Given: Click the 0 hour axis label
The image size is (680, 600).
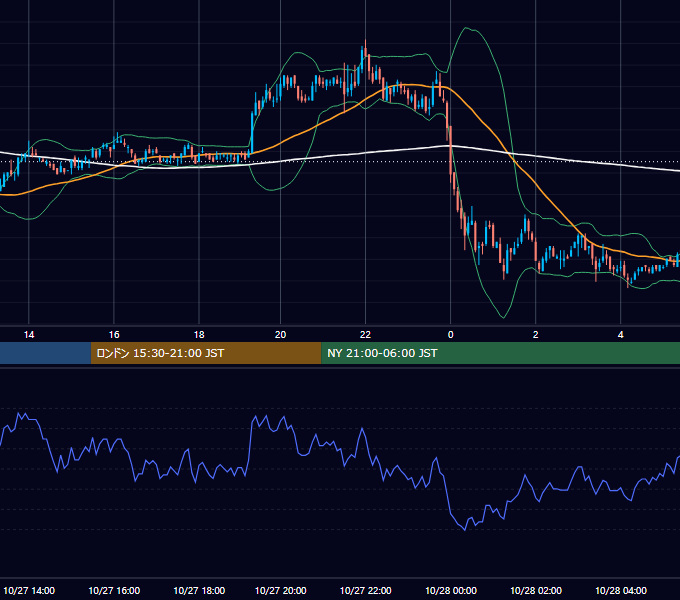Looking at the screenshot, I should point(451,335).
